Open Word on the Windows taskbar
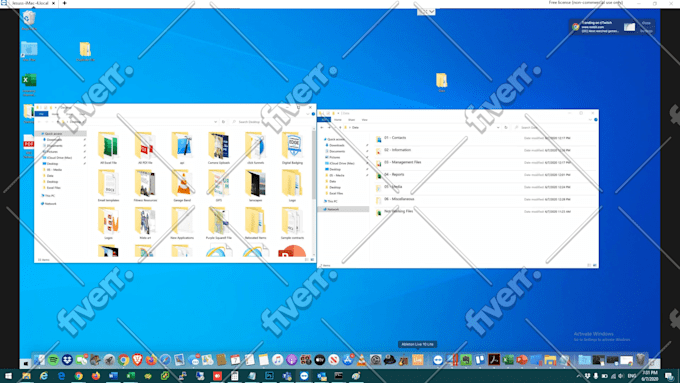 point(113,376)
